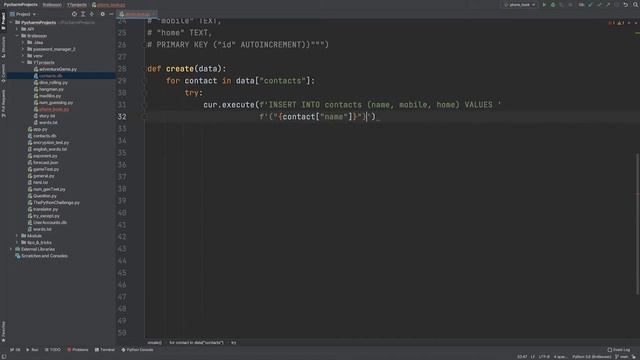
Task: Open the Run tool window at the bottom
Action: (x=32, y=350)
